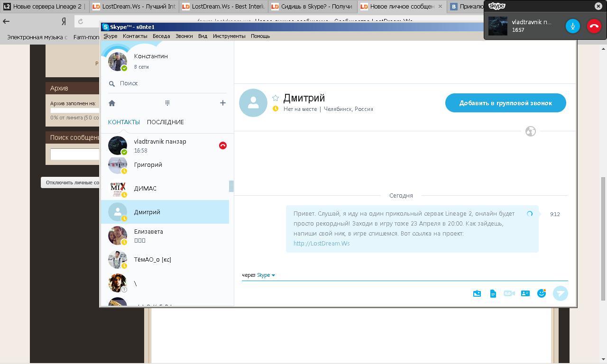Open the Skype dial pad
The width and height of the screenshot is (607, 364).
click(x=167, y=103)
